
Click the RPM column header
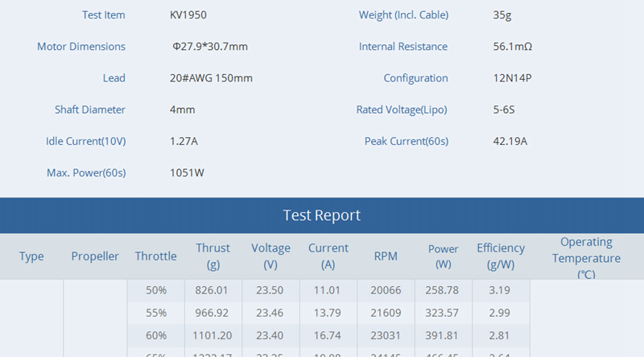pos(386,256)
